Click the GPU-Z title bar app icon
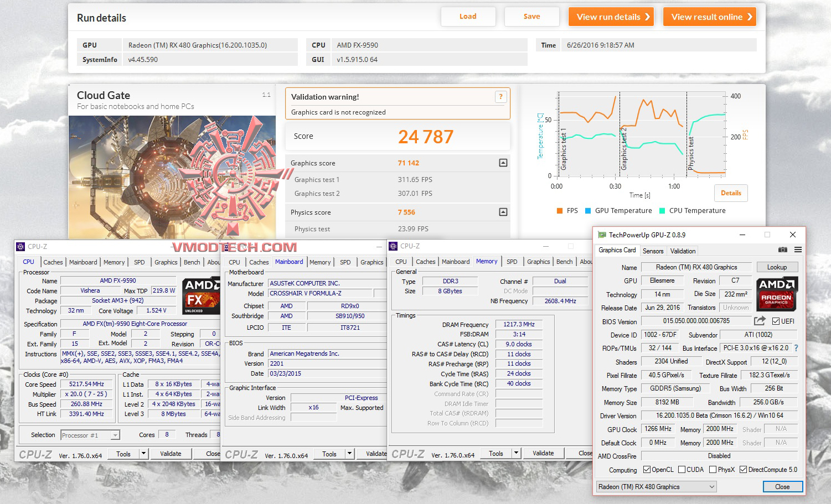 (x=602, y=235)
